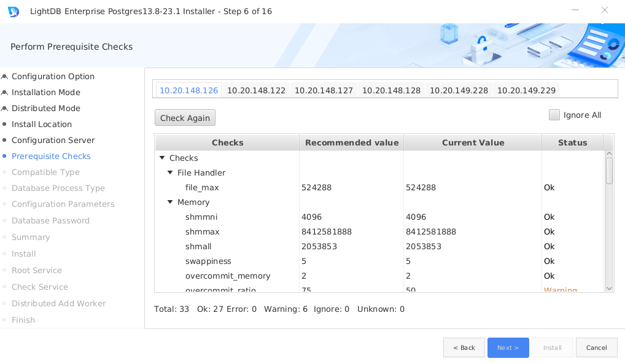
Task: Open the Install Location step
Action: click(x=42, y=124)
